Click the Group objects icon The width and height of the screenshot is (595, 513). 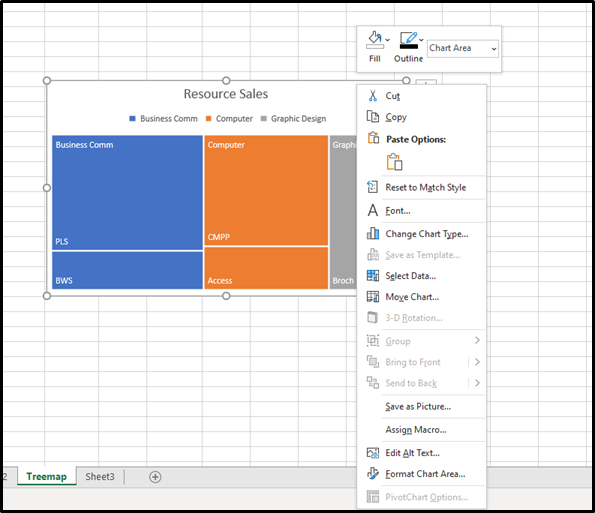point(373,340)
